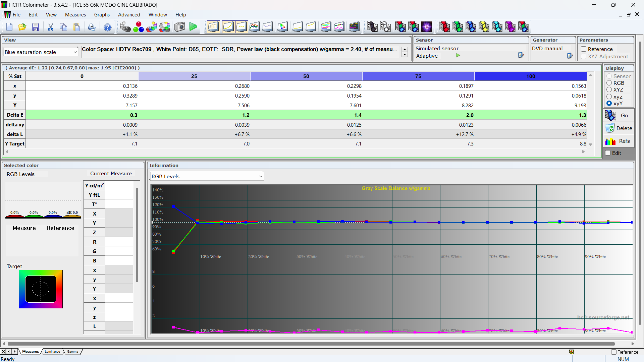Click the Refs button
The width and height of the screenshot is (644, 362).
619,141
